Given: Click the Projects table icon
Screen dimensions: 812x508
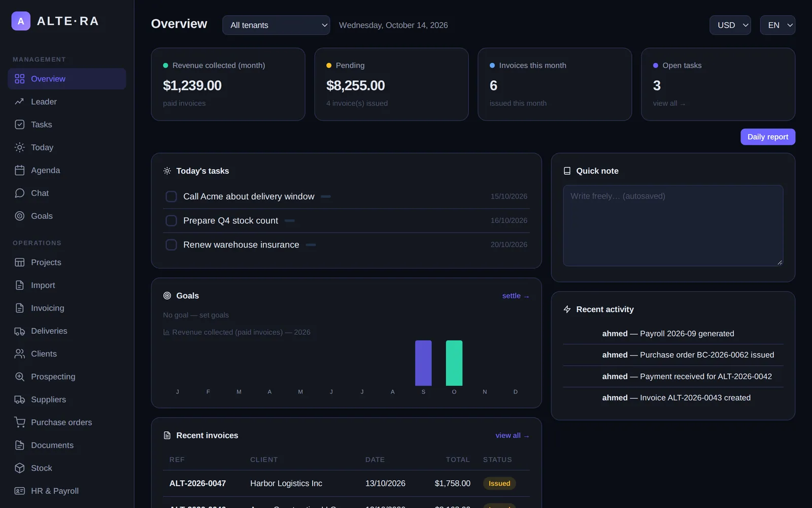Looking at the screenshot, I should click(x=19, y=262).
